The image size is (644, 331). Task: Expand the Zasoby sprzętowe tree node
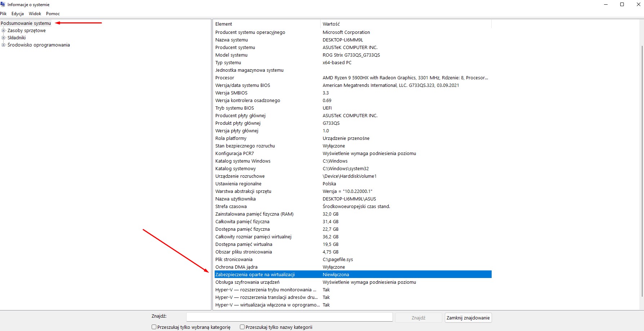coord(4,31)
